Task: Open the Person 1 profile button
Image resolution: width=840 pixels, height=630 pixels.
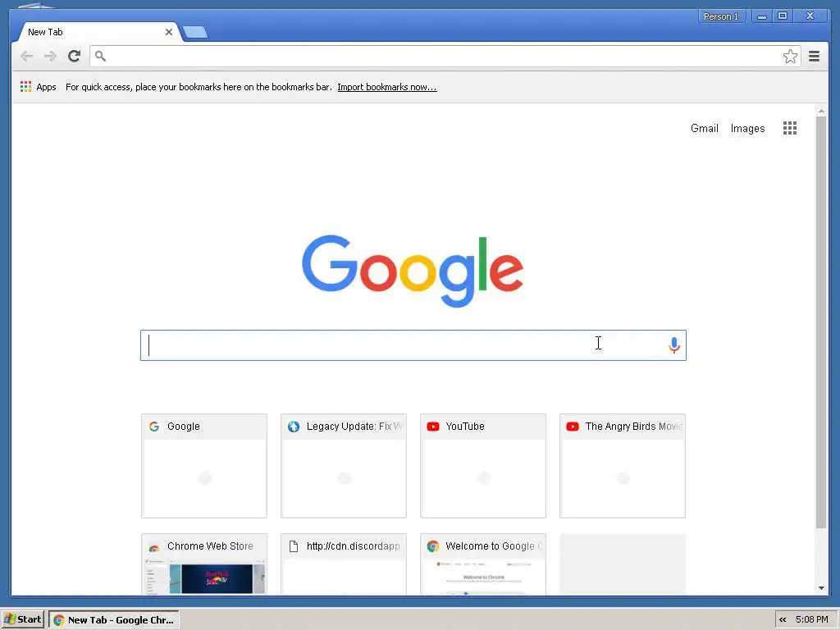Action: coord(721,16)
